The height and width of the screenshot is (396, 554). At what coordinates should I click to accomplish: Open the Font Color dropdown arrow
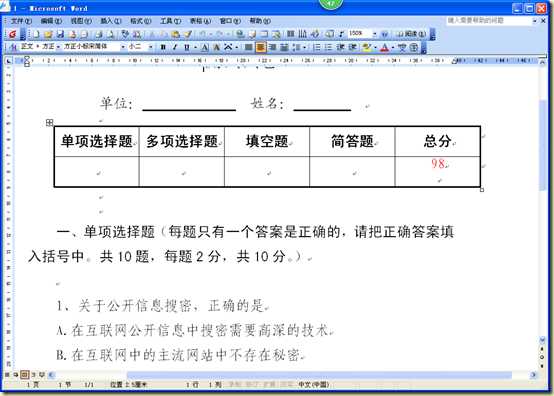393,47
